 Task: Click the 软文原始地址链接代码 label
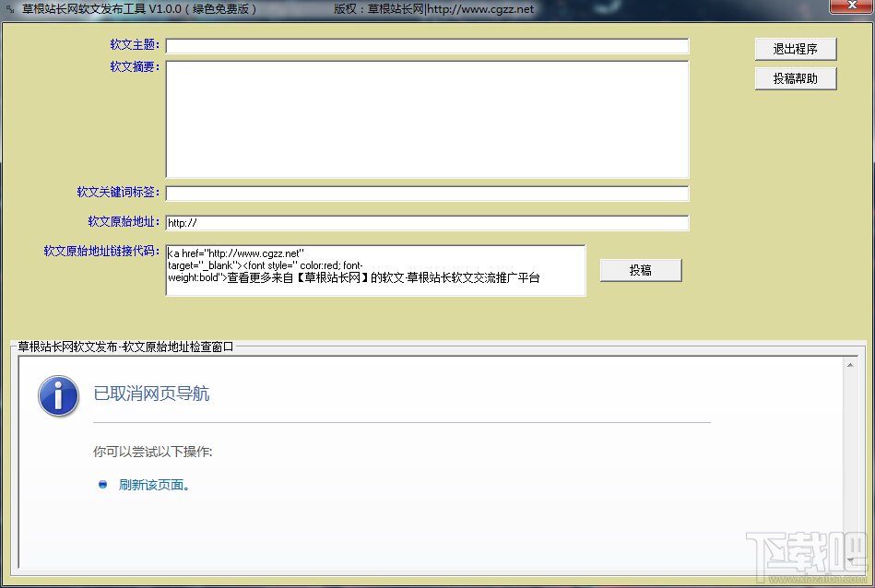pyautogui.click(x=101, y=251)
